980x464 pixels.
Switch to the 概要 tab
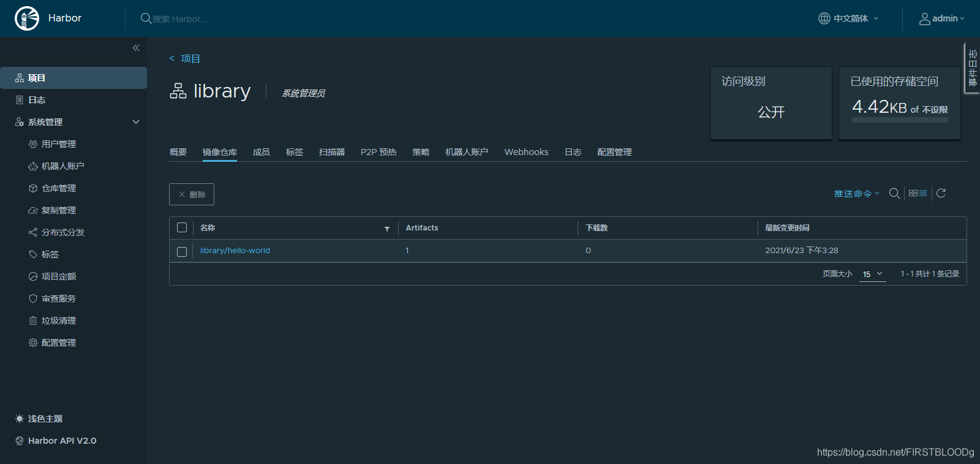pos(178,152)
